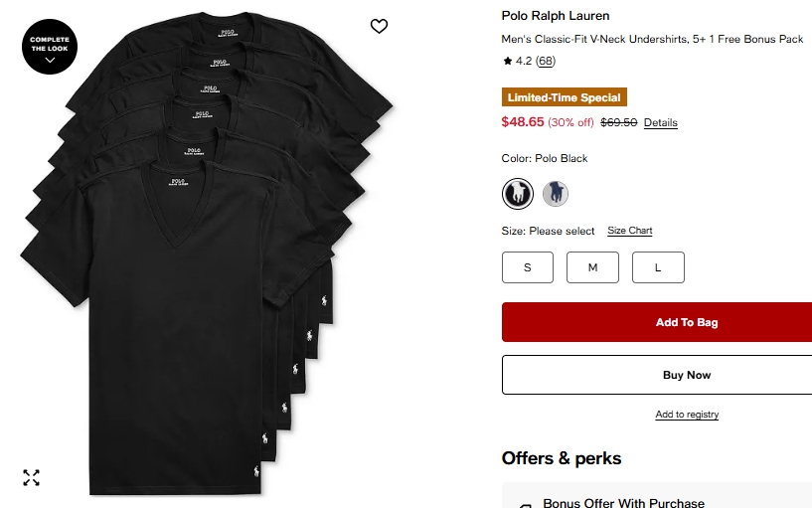
Task: Select size S
Action: 527,267
